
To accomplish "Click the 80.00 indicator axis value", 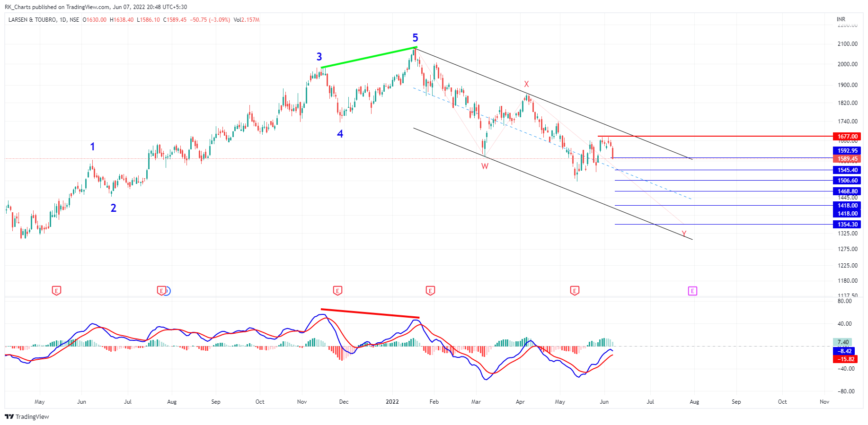I will tap(844, 301).
